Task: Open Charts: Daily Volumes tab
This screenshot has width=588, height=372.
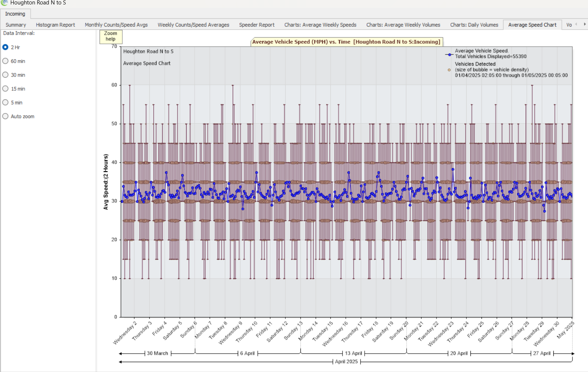Action: pos(474,25)
